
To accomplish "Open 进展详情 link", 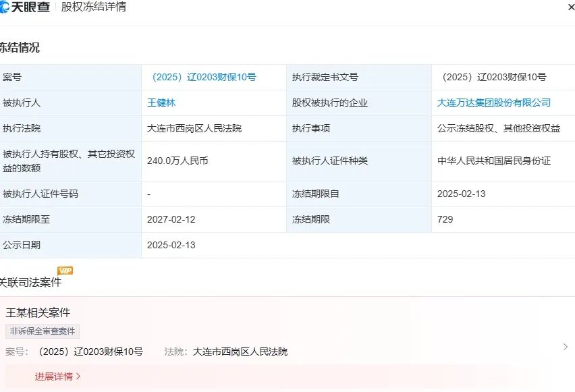I will tap(57, 376).
